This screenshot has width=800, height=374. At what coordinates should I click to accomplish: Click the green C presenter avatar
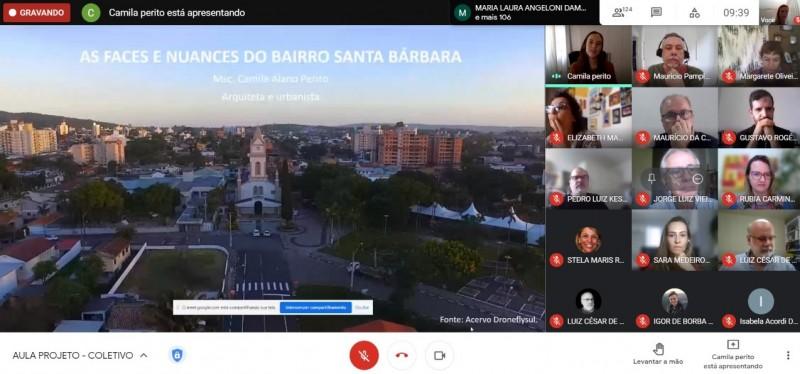pos(91,13)
